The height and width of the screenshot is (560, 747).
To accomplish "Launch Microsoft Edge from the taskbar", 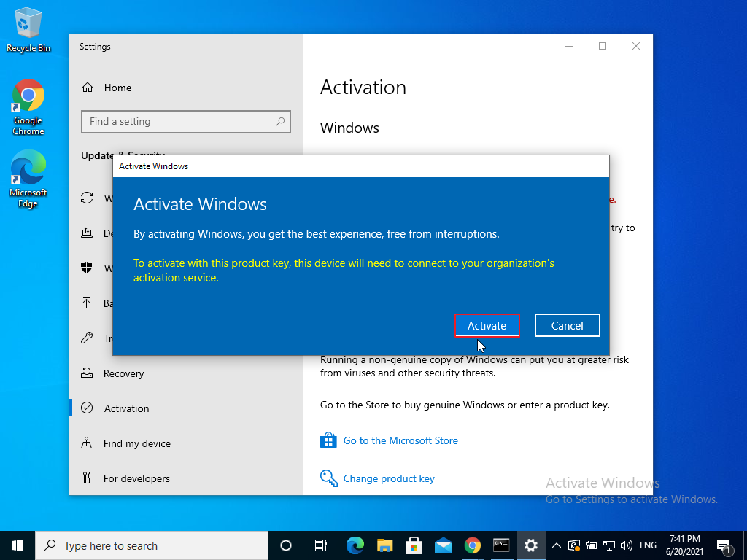I will point(355,545).
